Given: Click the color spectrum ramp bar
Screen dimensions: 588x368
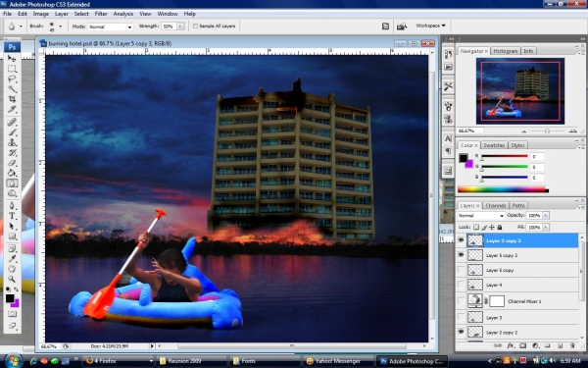Looking at the screenshot, I should coord(503,190).
